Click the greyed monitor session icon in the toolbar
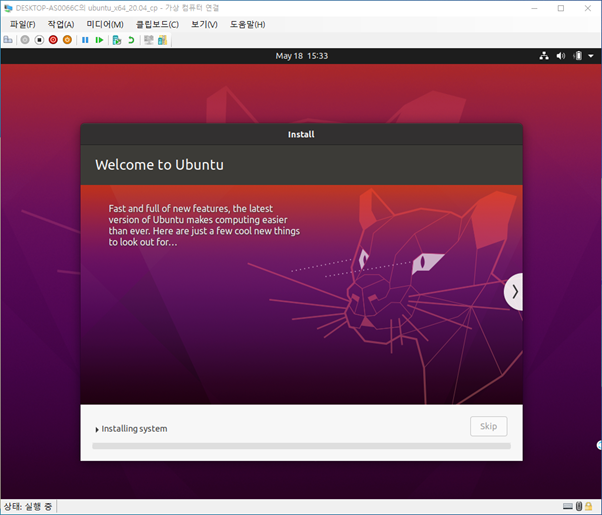The height and width of the screenshot is (515, 602). click(x=149, y=40)
